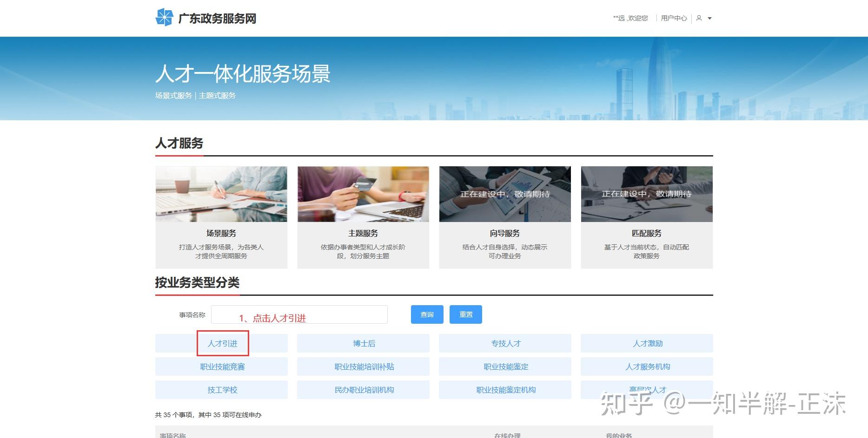868x438 pixels.
Task: Select the 专技人才 category
Action: point(505,343)
